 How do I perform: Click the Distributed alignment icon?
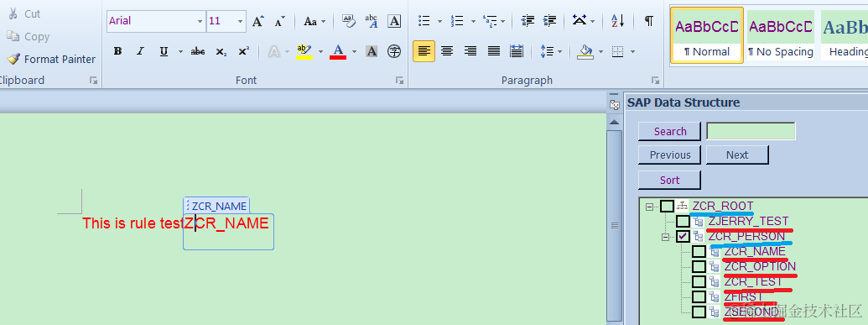(517, 51)
